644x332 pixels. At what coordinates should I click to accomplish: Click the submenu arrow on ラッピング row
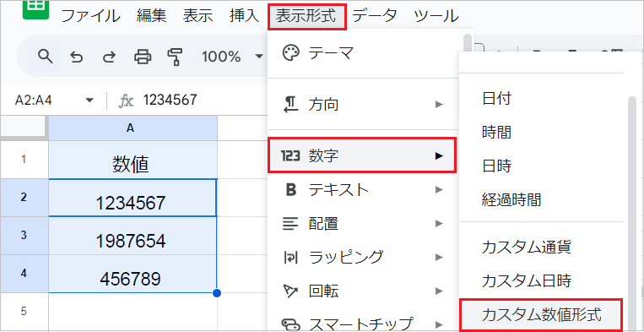tap(439, 258)
